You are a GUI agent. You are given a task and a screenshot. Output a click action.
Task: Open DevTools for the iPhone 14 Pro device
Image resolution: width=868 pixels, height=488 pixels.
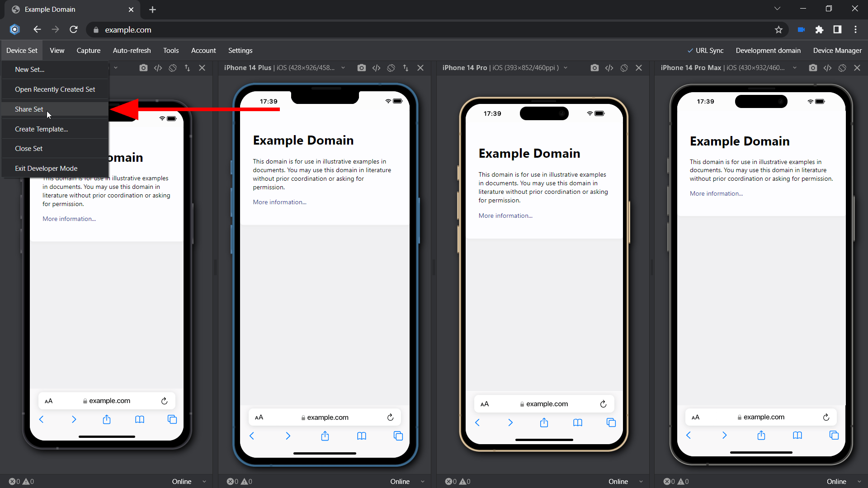[x=609, y=68]
